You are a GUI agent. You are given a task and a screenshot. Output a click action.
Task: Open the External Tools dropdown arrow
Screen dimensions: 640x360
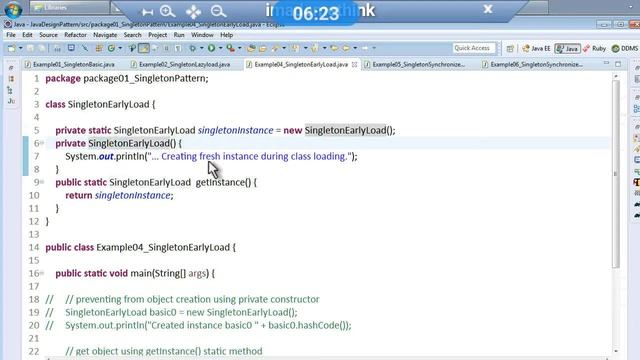coord(240,48)
